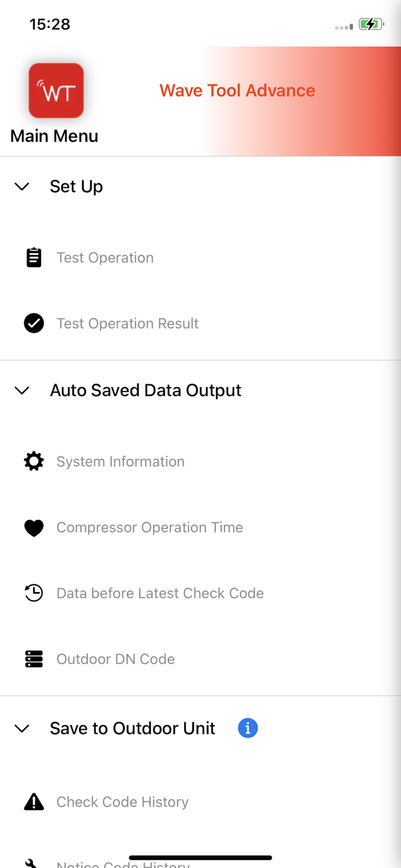Tap the clock history icon beside Data before Latest Check Code

click(x=34, y=593)
